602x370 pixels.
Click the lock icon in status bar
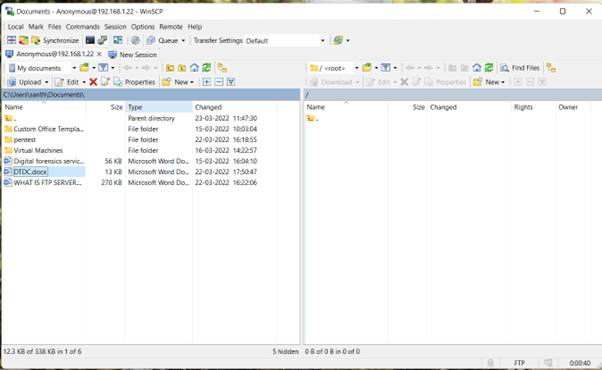490,363
